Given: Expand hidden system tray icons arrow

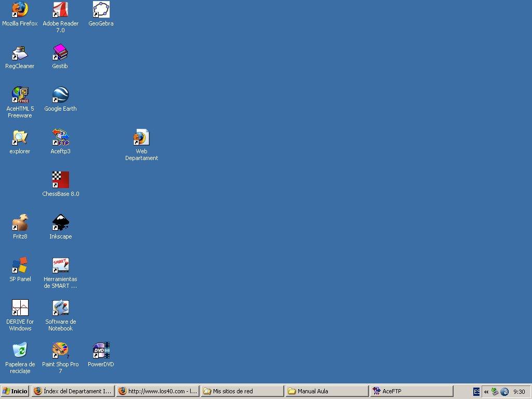Looking at the screenshot, I should tap(486, 392).
